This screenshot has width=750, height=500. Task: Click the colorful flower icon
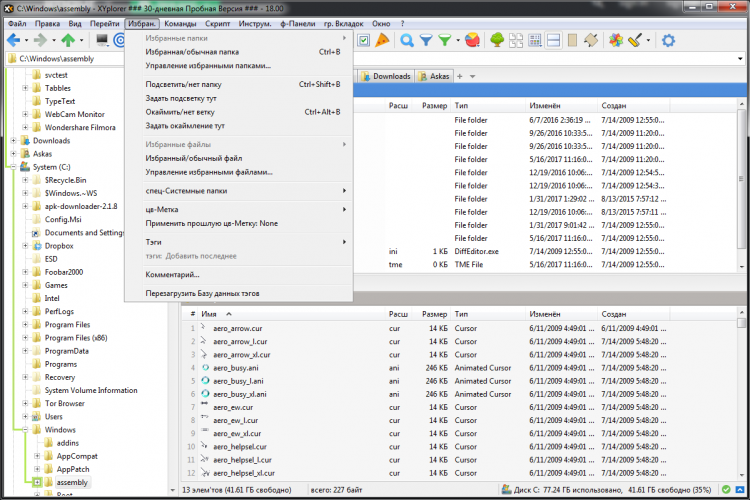click(x=616, y=40)
